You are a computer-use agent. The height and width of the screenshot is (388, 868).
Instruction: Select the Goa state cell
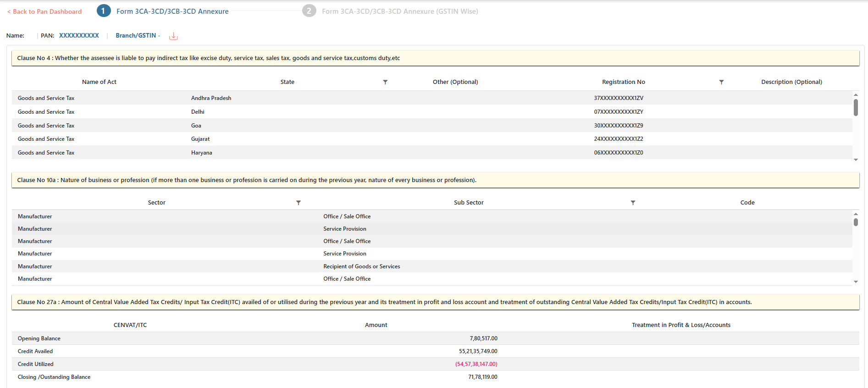pyautogui.click(x=196, y=126)
